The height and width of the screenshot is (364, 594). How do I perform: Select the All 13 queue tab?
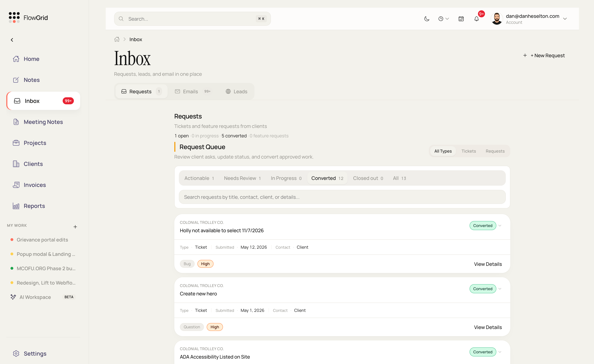tap(399, 178)
